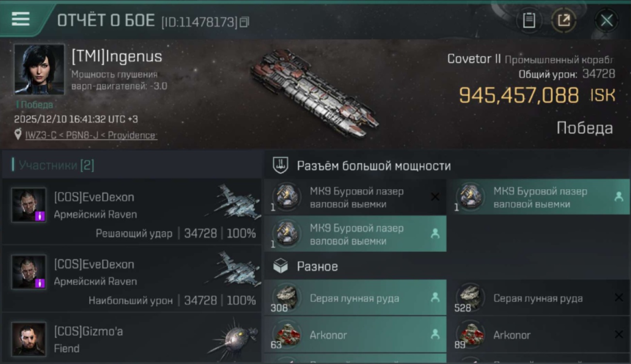Viewport: 631px width, 364px height.
Task: Select the Arkonor 63 dropped item
Action: [x=355, y=335]
